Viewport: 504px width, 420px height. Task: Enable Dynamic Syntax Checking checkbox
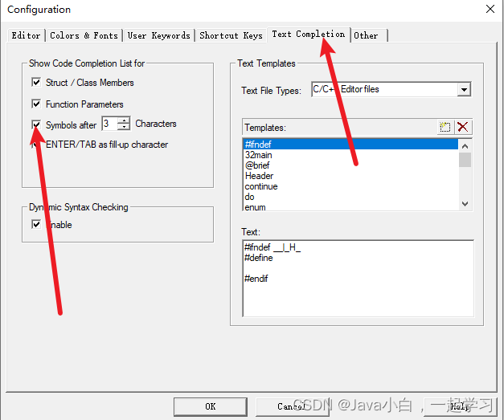coord(36,224)
